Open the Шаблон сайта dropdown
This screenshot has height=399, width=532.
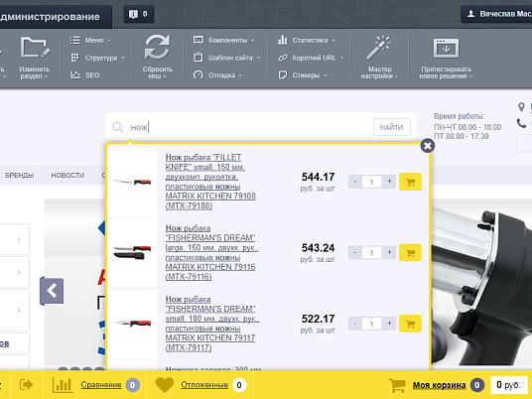click(x=227, y=58)
